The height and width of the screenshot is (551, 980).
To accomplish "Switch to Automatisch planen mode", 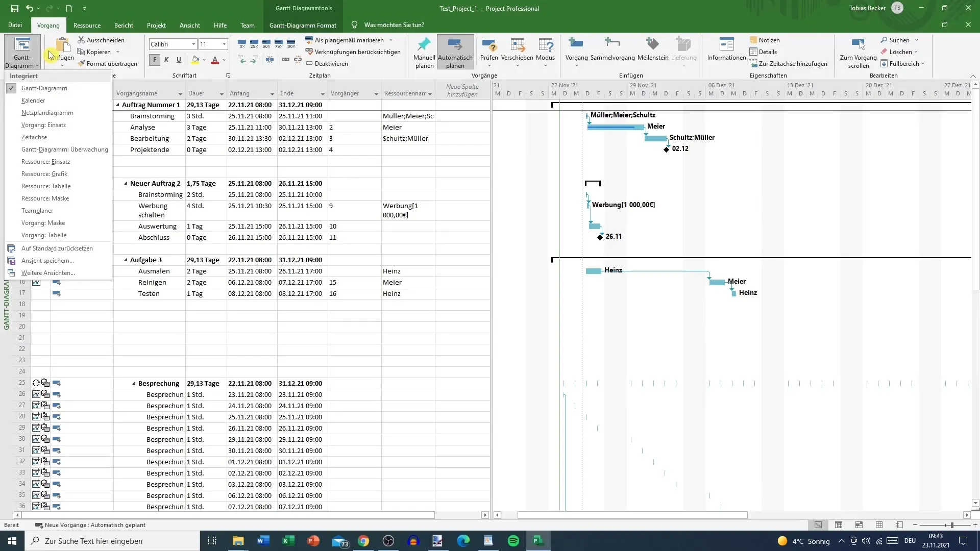I will pyautogui.click(x=455, y=53).
